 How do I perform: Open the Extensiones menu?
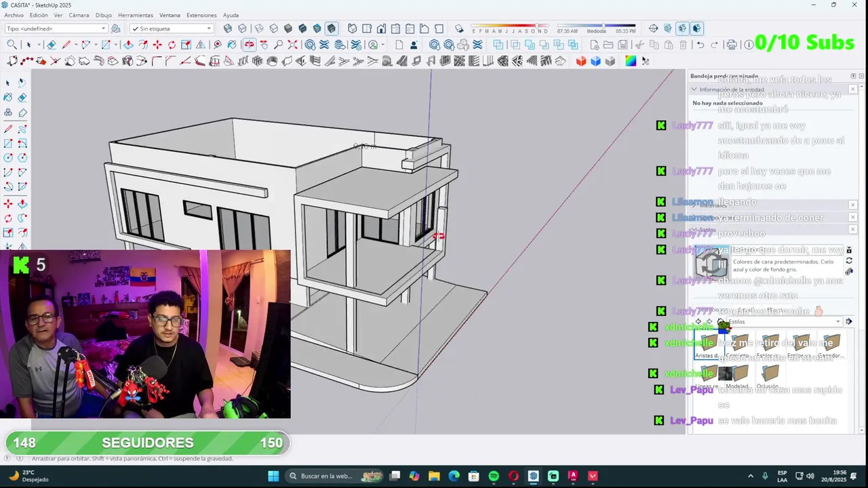pyautogui.click(x=201, y=15)
